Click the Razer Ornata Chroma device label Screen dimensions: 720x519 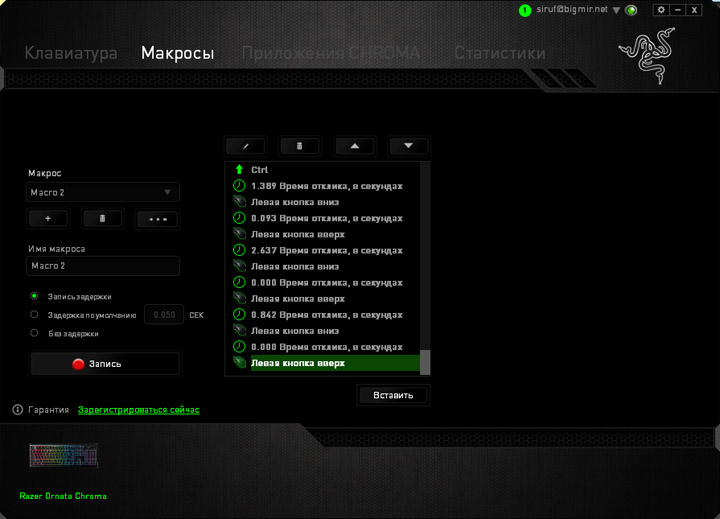pos(63,496)
